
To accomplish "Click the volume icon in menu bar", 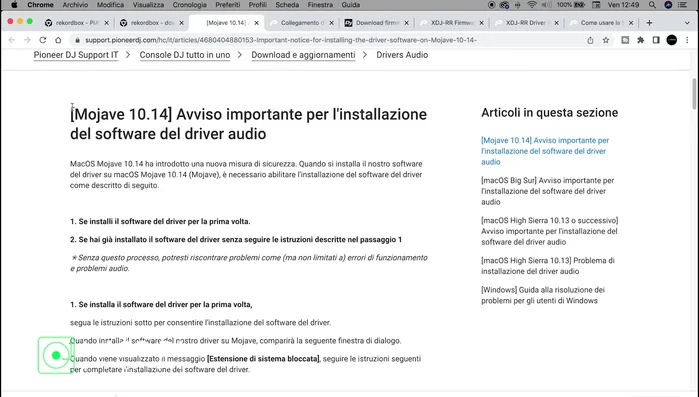I will click(x=546, y=5).
